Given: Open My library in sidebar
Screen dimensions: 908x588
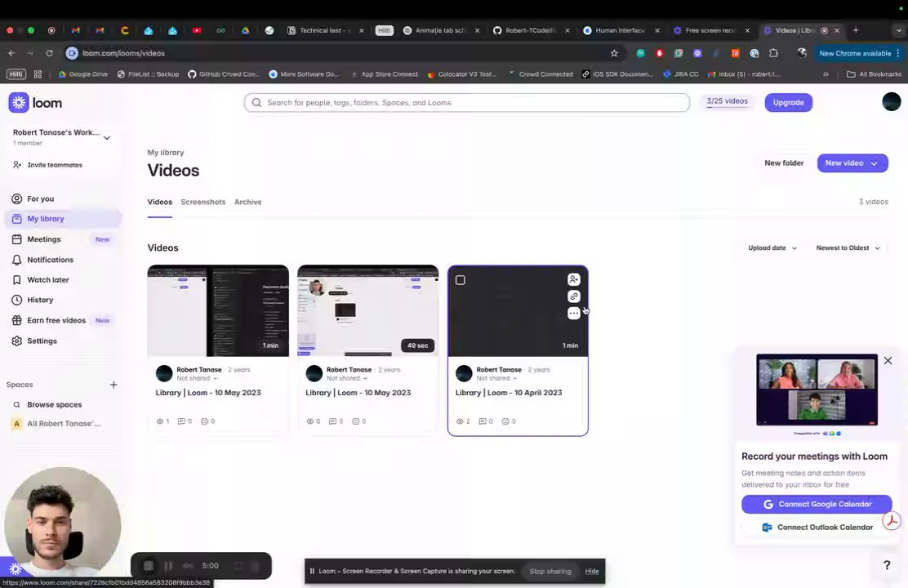Looking at the screenshot, I should (63, 218).
